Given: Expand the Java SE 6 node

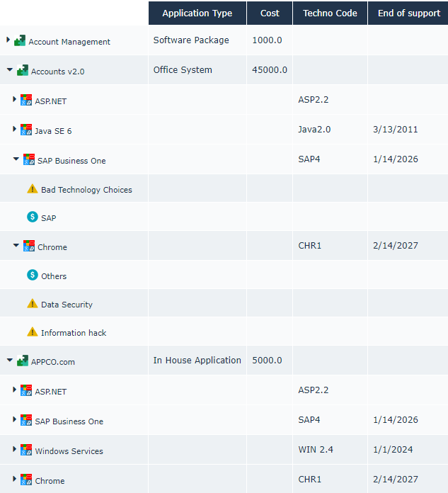Looking at the screenshot, I should (x=15, y=130).
